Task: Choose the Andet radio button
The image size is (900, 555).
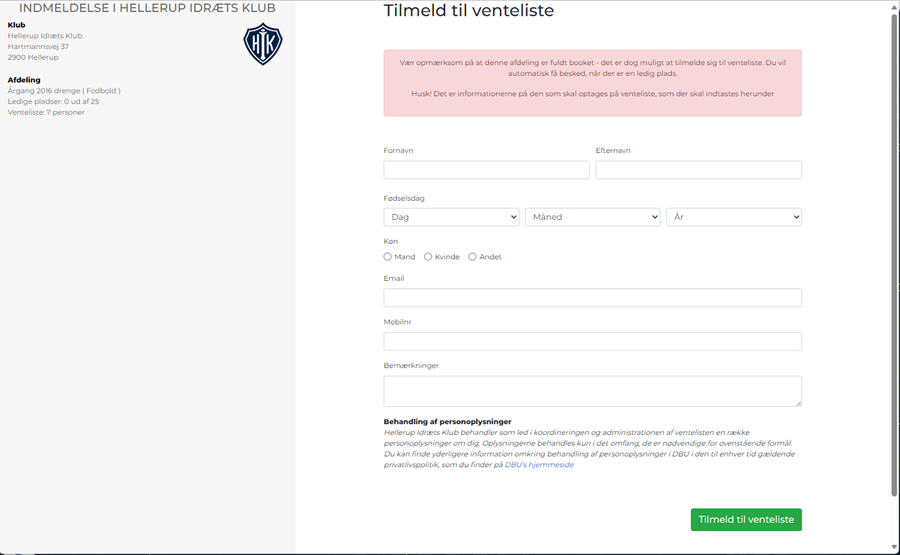Action: (472, 257)
